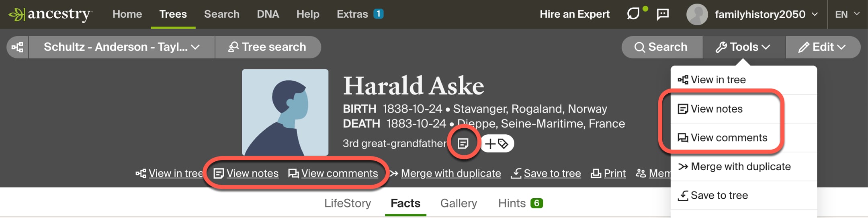Click the notes icon beside 3rd great-grandfather
The image size is (868, 218).
463,144
